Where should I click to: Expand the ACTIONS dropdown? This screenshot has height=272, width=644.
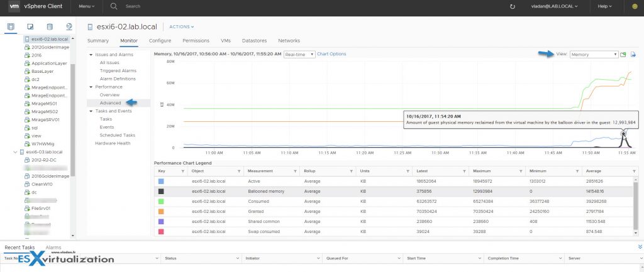pos(182,27)
